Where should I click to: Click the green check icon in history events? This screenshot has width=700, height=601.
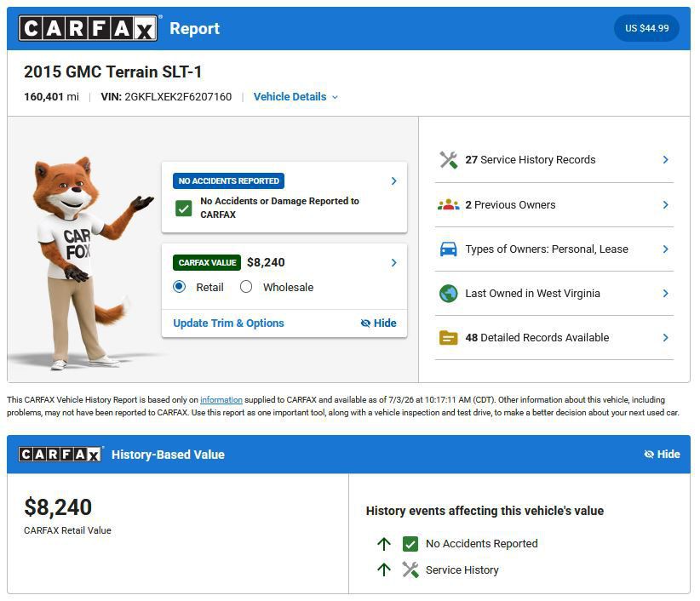410,543
